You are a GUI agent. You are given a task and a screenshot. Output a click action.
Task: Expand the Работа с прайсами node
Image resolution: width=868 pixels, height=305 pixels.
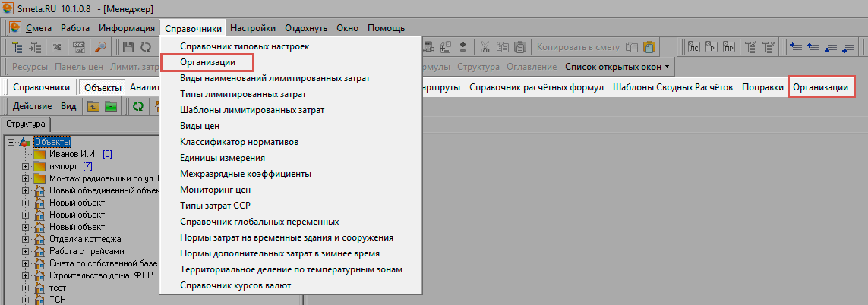25,251
